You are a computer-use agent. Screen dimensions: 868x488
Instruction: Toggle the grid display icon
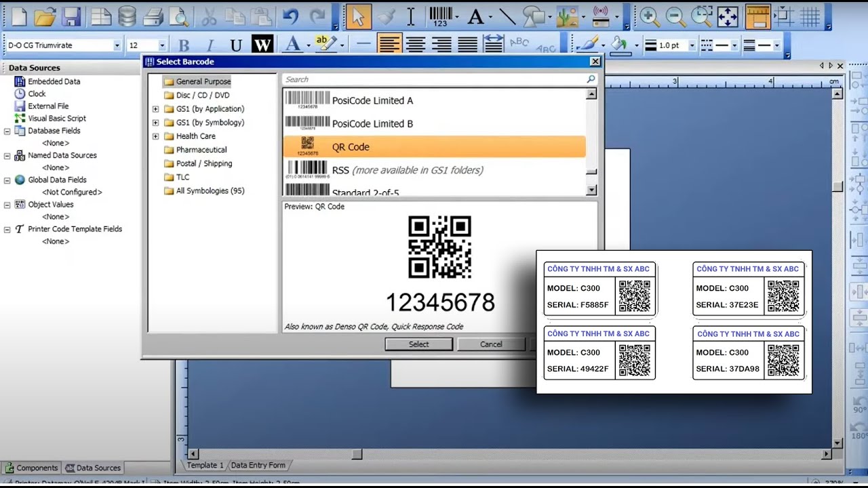point(810,16)
